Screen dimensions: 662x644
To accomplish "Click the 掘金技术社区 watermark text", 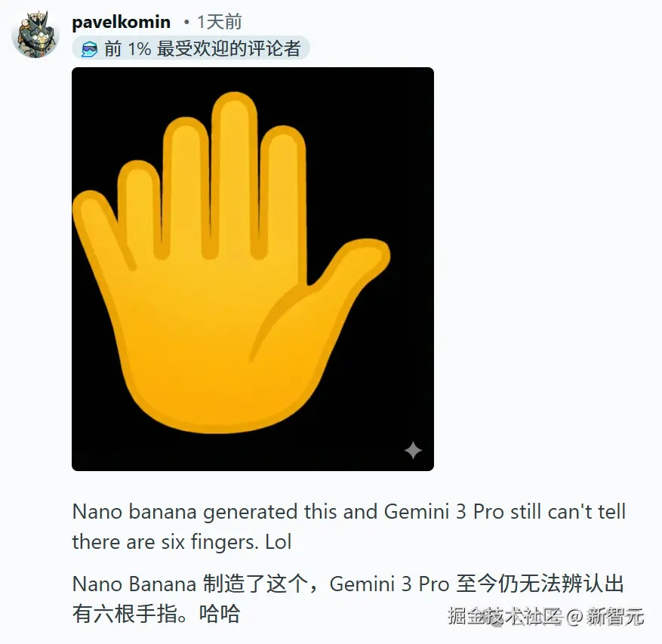I will click(x=504, y=616).
